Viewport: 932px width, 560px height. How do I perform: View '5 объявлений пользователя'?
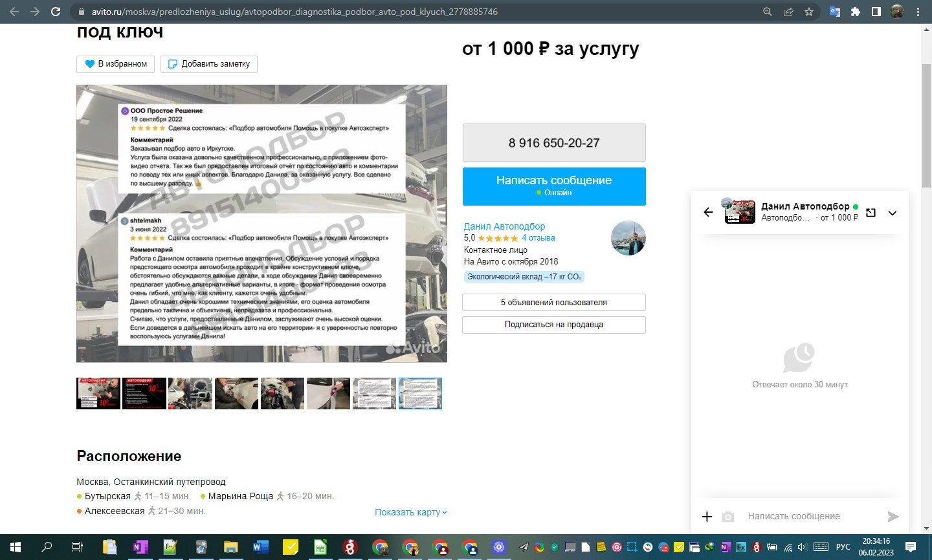(x=554, y=302)
